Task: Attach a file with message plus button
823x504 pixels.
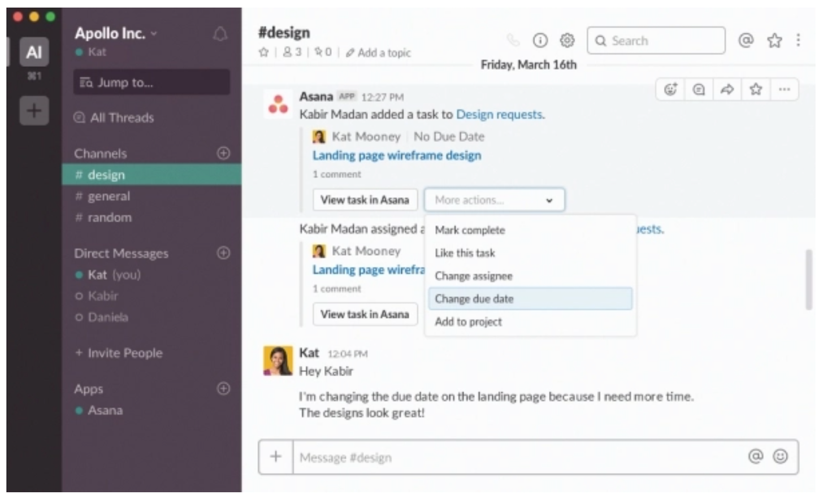Action: [x=276, y=457]
